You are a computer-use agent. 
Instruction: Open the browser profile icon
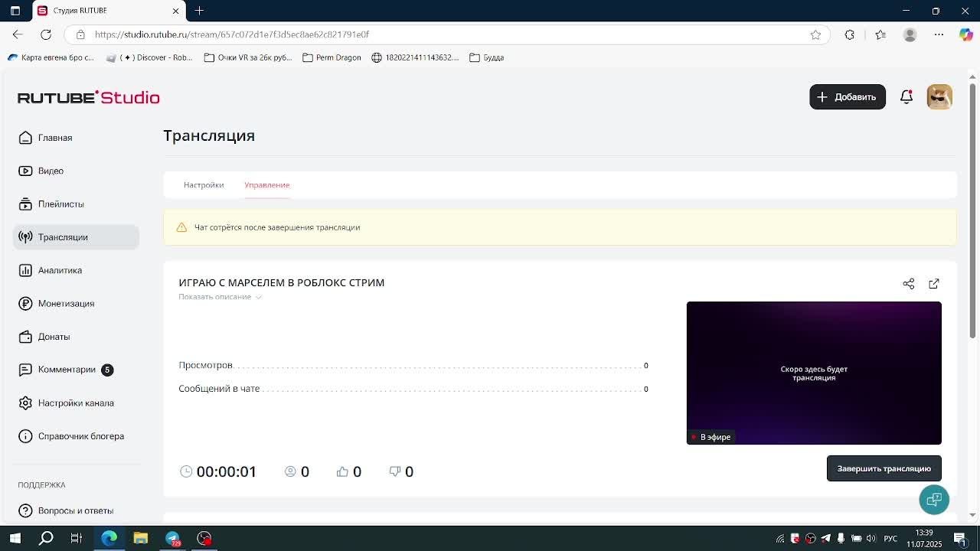[x=910, y=34]
